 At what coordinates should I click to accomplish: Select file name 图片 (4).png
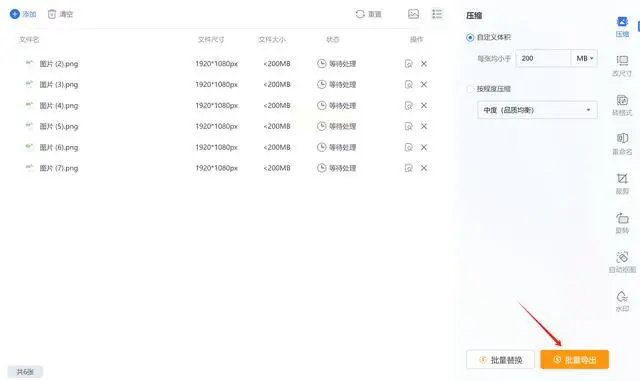(59, 105)
